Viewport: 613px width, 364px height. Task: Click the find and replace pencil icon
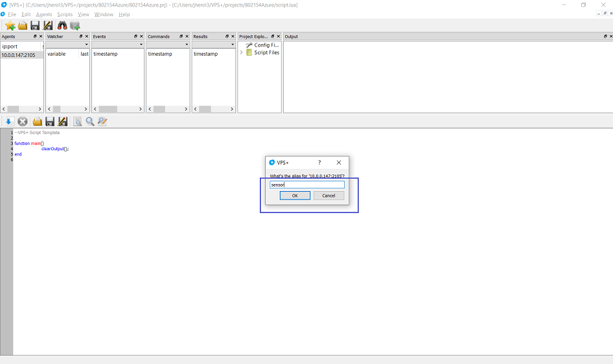[102, 121]
